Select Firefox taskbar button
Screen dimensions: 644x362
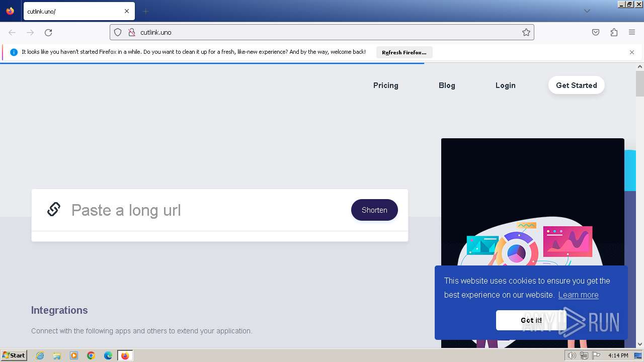[x=125, y=355]
